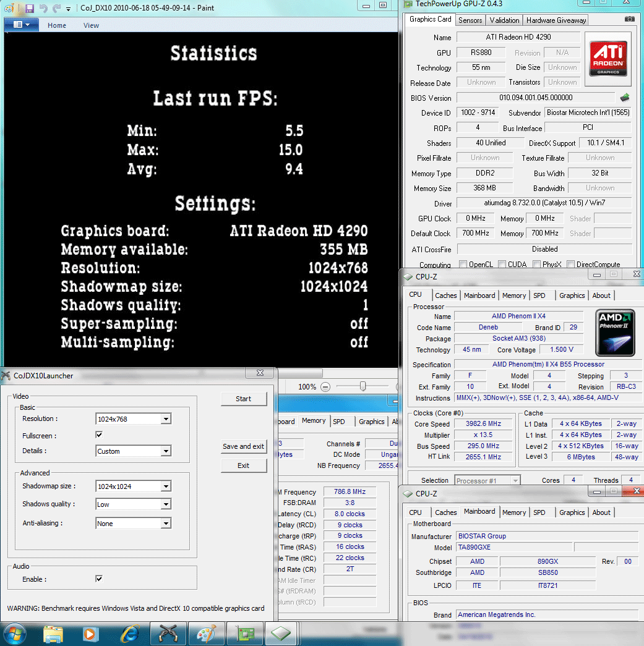The height and width of the screenshot is (646, 644).
Task: Click the Save and exit button
Action: pos(243,446)
